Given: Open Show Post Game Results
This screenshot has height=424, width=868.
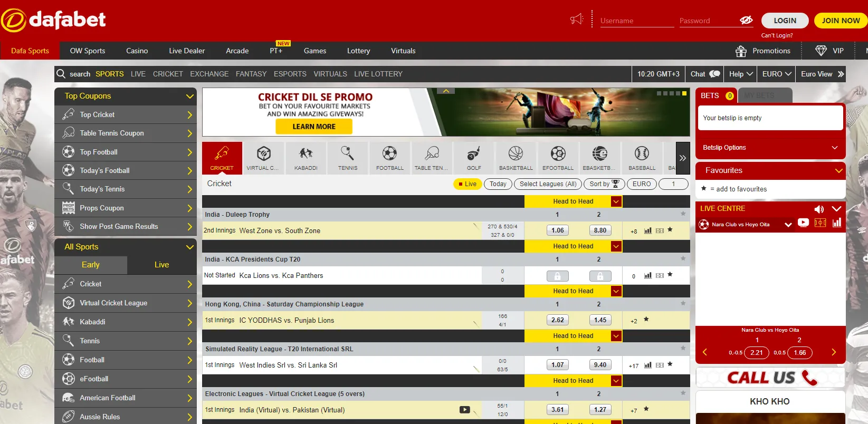Looking at the screenshot, I should tap(126, 227).
